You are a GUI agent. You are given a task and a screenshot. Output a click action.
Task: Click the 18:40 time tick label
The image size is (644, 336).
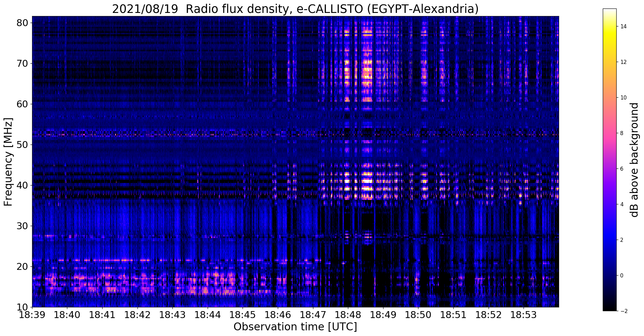(67, 315)
